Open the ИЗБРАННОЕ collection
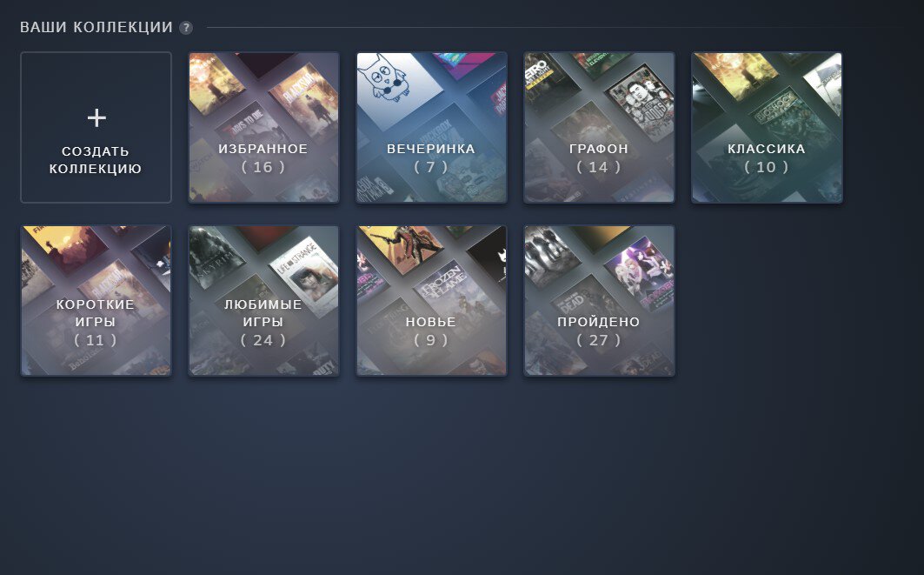The image size is (924, 575). (x=263, y=127)
